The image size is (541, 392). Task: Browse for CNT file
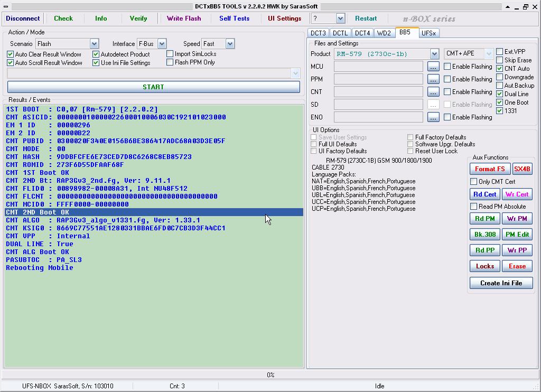(x=433, y=92)
